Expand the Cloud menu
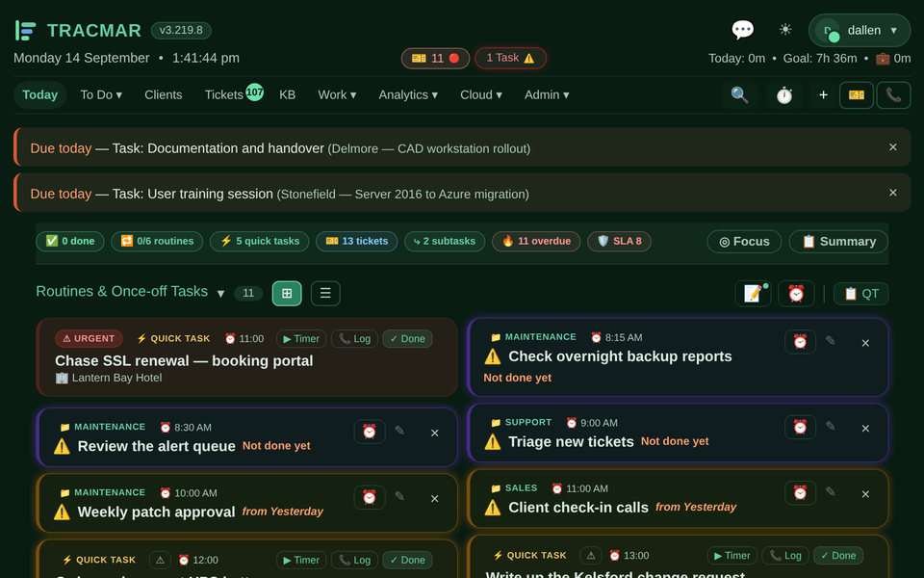Image resolution: width=924 pixels, height=578 pixels. pos(481,95)
